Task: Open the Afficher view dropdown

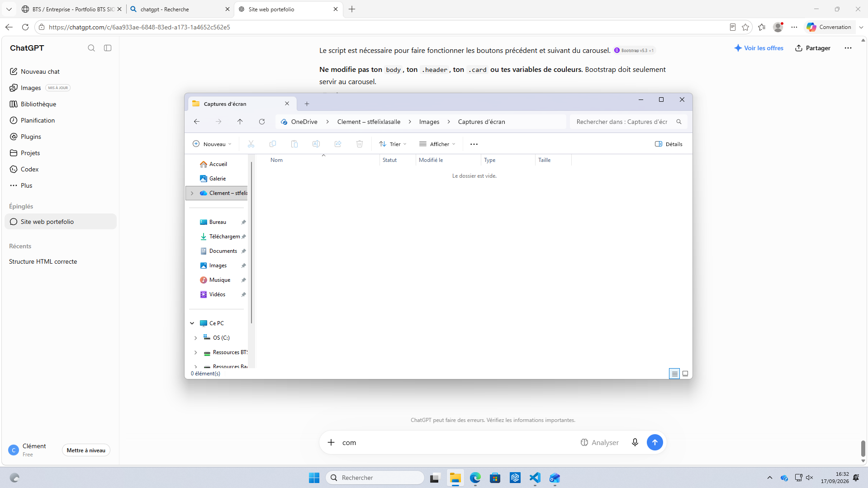Action: [x=437, y=144]
